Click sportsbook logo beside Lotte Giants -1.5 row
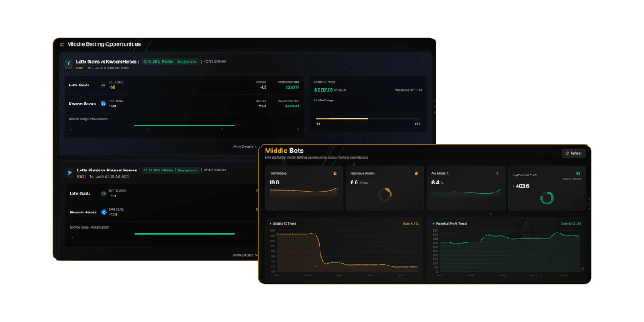The width and height of the screenshot is (644, 322). [104, 85]
